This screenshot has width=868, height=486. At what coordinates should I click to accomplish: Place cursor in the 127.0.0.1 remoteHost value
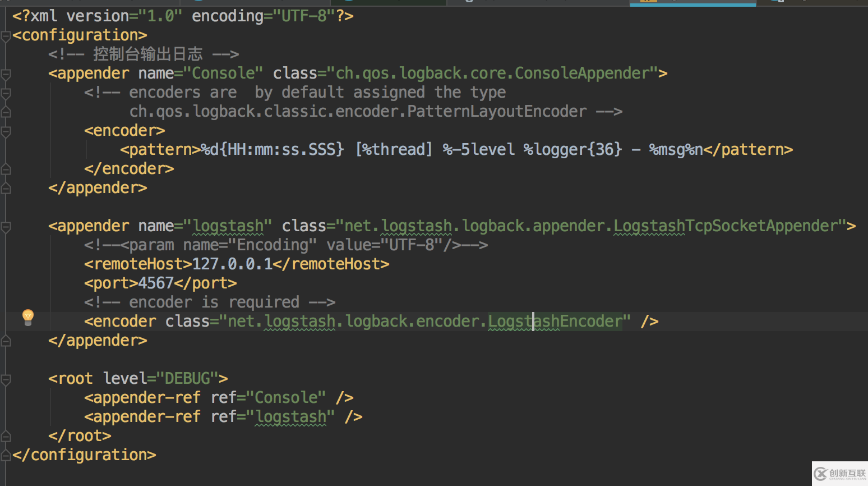(x=232, y=264)
